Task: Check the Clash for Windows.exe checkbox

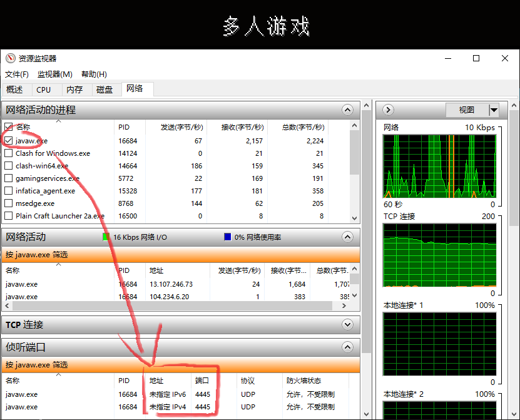Action: (x=9, y=153)
